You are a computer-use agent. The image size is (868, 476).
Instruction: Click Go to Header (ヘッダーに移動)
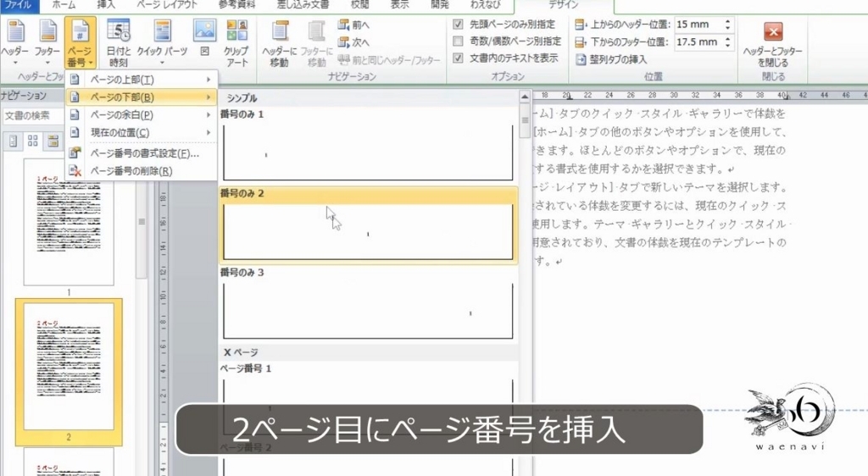280,44
